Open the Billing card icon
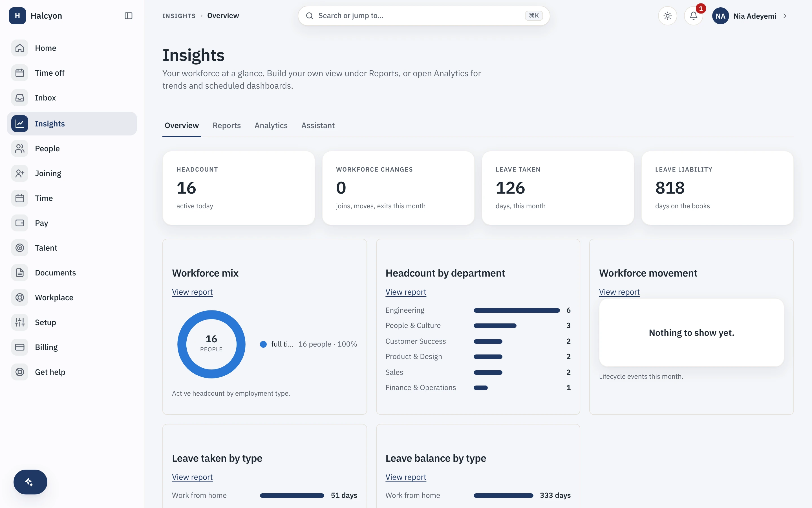812x508 pixels. pyautogui.click(x=19, y=347)
